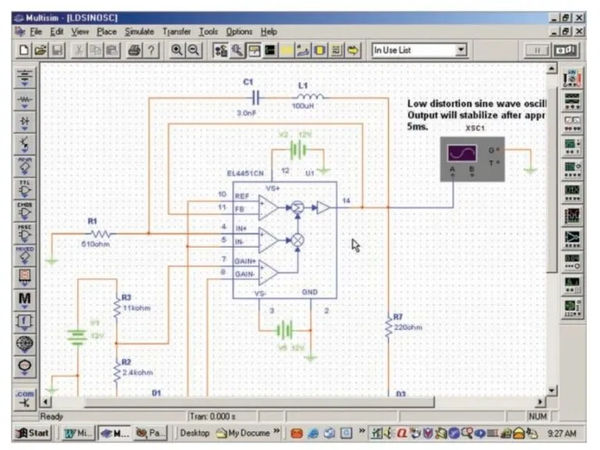
Task: Zoom in on the schematic
Action: point(176,50)
